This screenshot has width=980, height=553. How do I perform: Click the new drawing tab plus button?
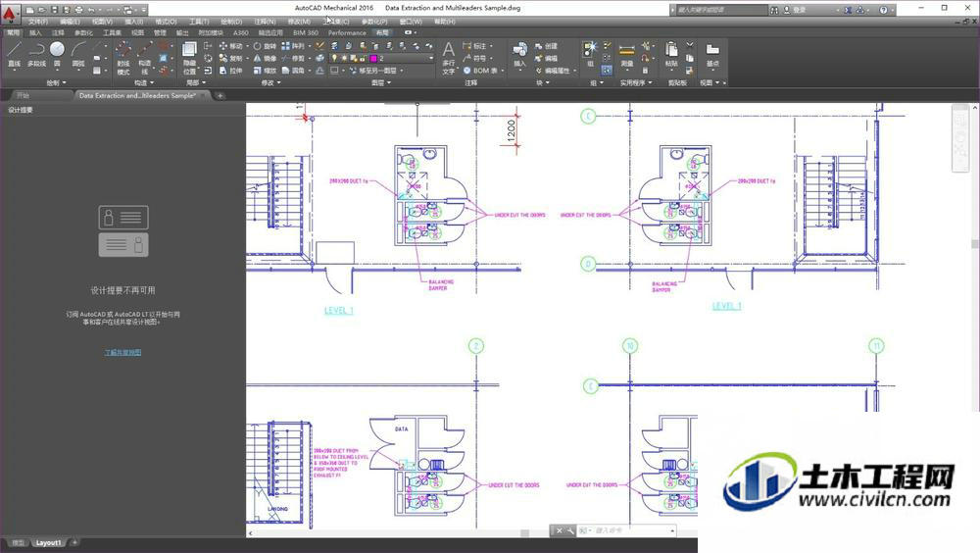coord(220,96)
